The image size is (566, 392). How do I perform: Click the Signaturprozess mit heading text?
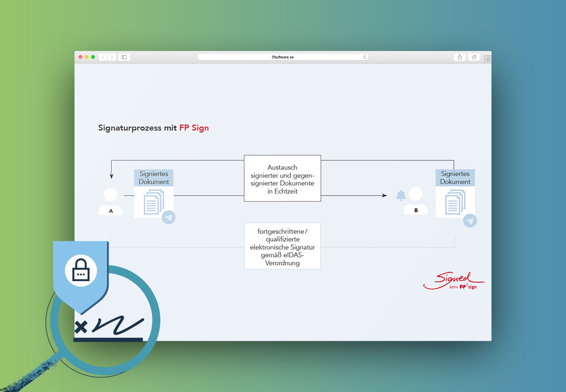coord(138,128)
